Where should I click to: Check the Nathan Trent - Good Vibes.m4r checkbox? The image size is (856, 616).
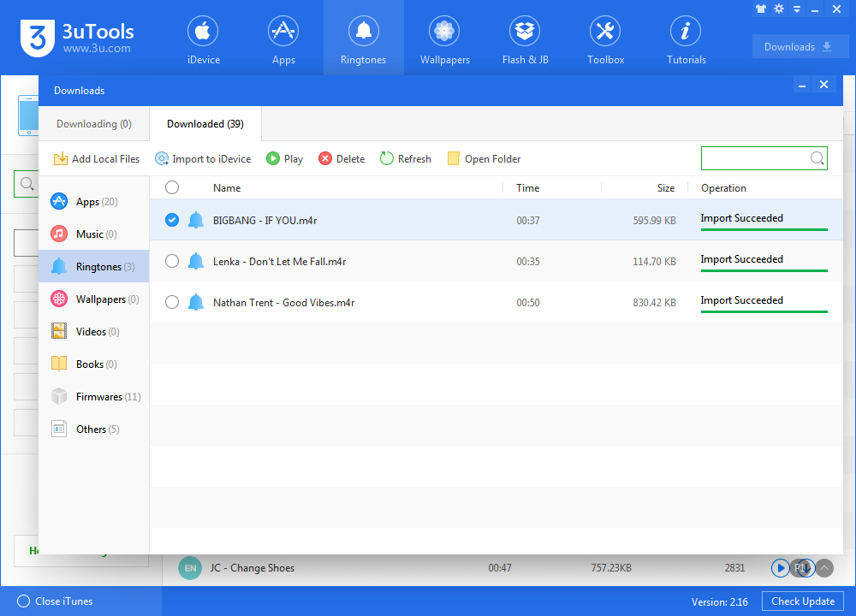click(172, 302)
